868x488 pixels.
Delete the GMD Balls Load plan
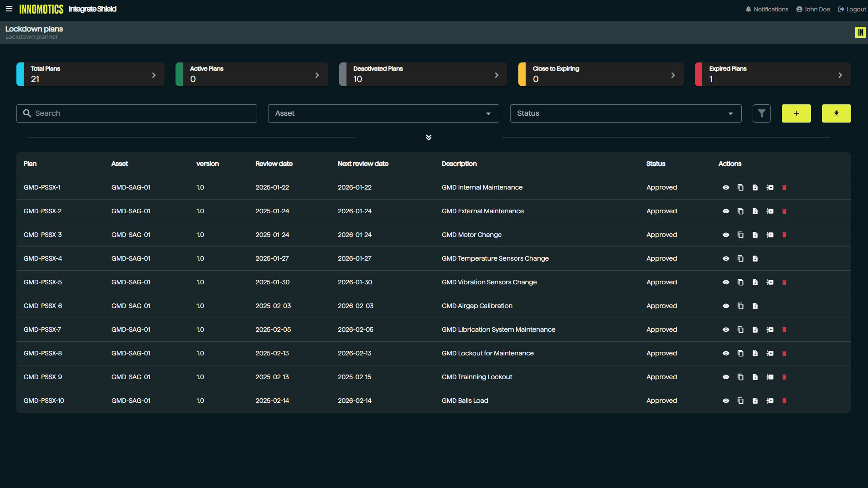[784, 401]
